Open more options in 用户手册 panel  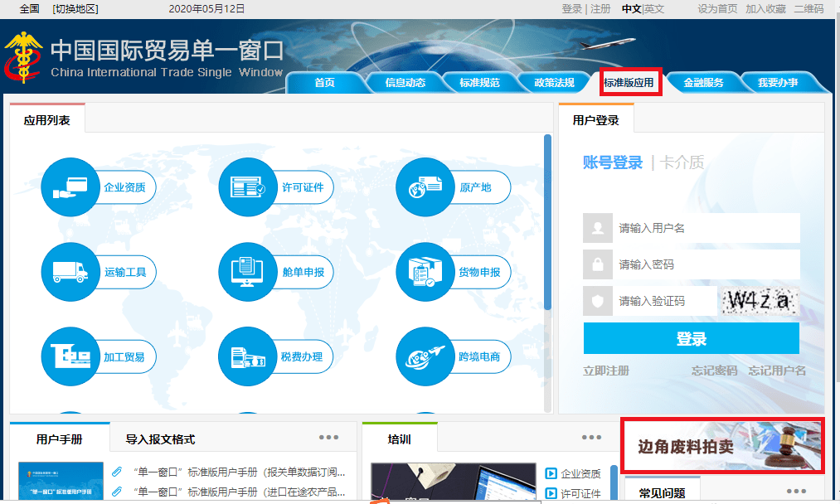328,438
